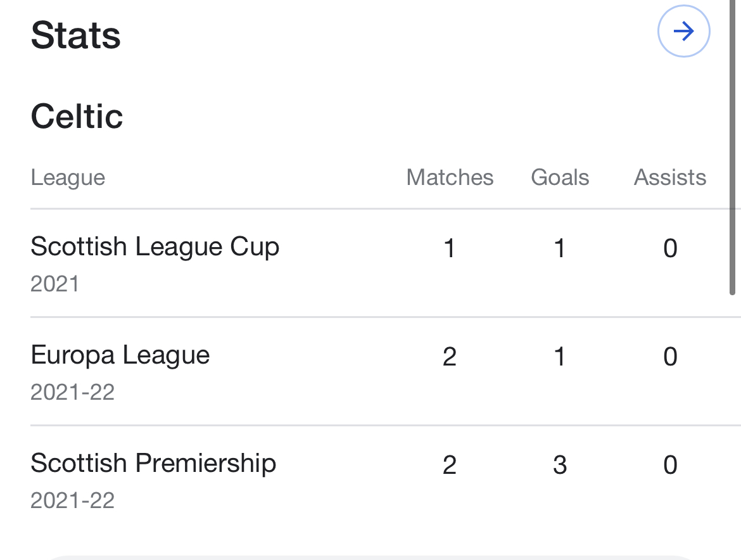Click Scottish League Cup assists value
This screenshot has height=560, width=741.
tap(670, 248)
